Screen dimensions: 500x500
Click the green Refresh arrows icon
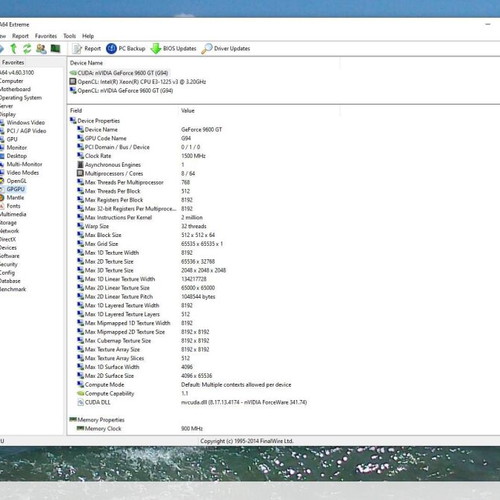click(x=27, y=49)
